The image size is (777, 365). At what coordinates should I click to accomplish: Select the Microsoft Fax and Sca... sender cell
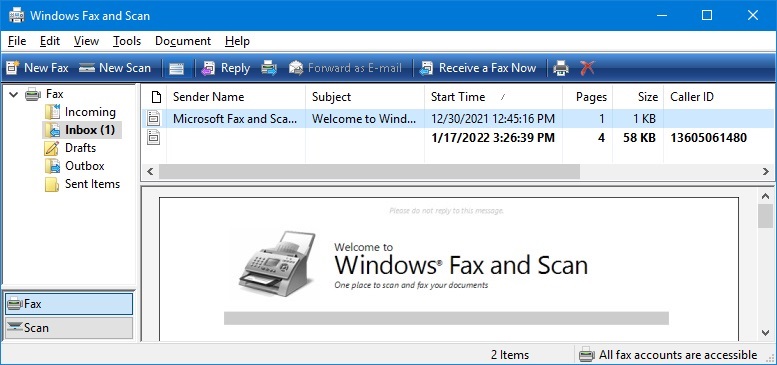(x=235, y=119)
